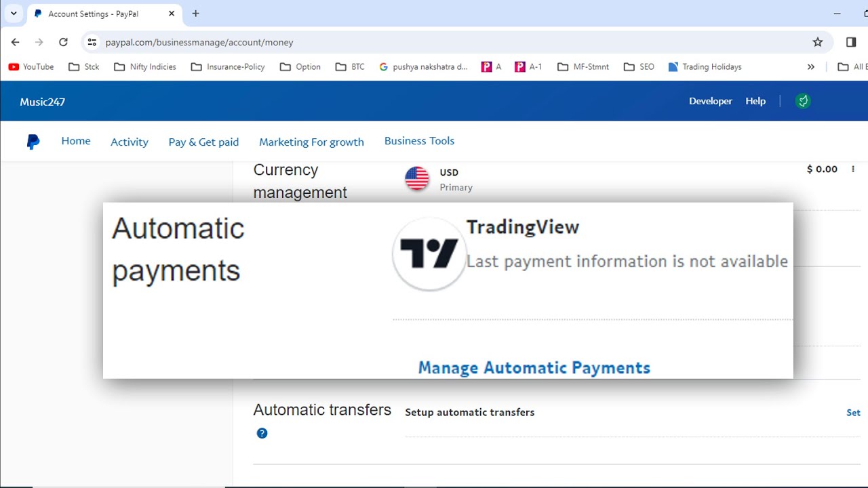Open the Trading Holidays bookmark
The width and height of the screenshot is (868, 488).
[x=705, y=66]
